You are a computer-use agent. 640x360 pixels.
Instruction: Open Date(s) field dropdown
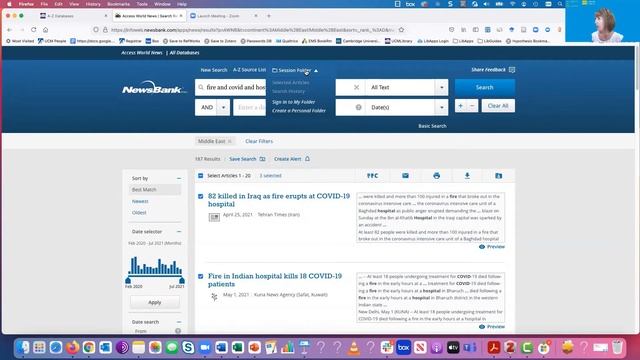pyautogui.click(x=441, y=107)
